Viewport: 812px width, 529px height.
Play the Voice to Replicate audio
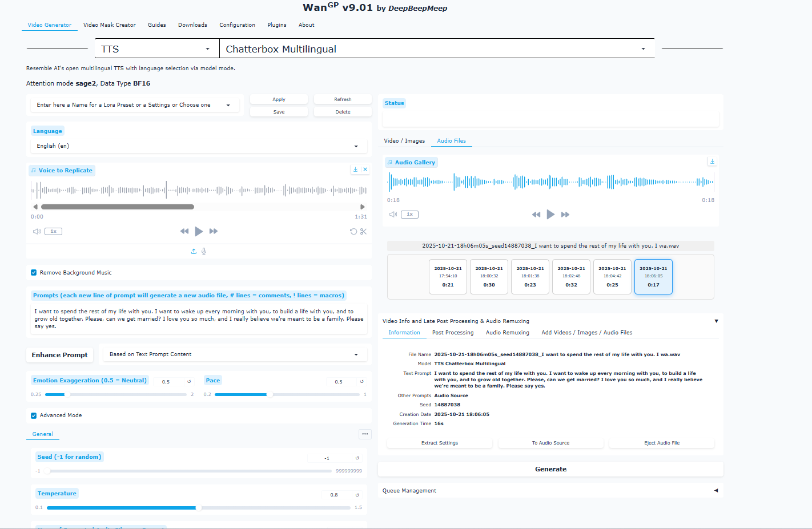[x=199, y=231]
